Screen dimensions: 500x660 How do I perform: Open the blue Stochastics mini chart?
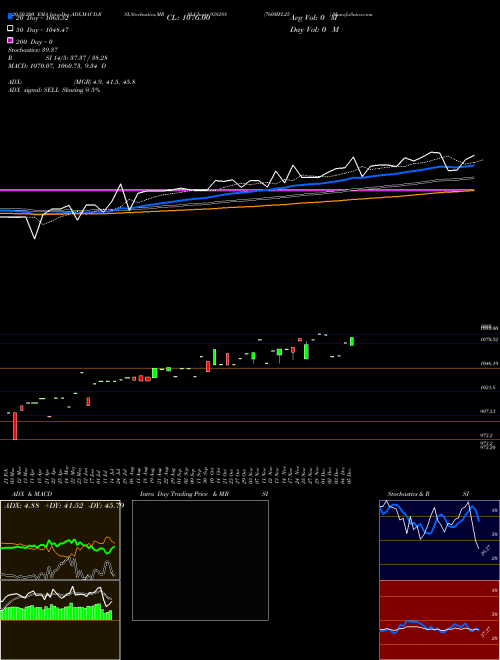[439, 540]
